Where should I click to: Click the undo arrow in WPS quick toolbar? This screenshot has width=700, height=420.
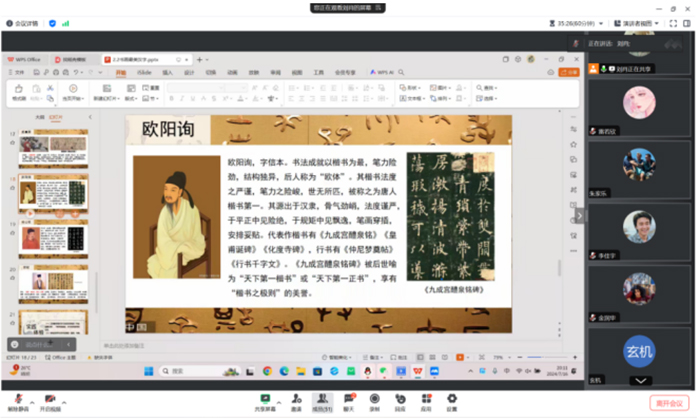(x=76, y=72)
